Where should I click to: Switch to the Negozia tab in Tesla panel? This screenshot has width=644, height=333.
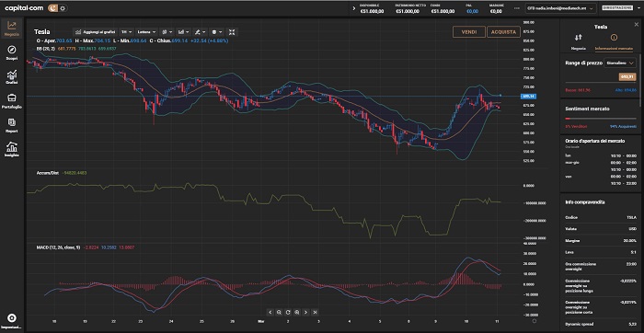pyautogui.click(x=579, y=42)
